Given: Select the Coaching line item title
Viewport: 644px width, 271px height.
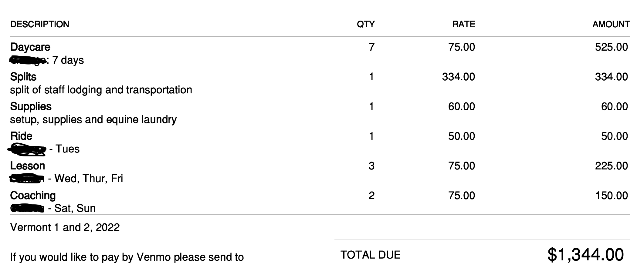Looking at the screenshot, I should [x=33, y=196].
